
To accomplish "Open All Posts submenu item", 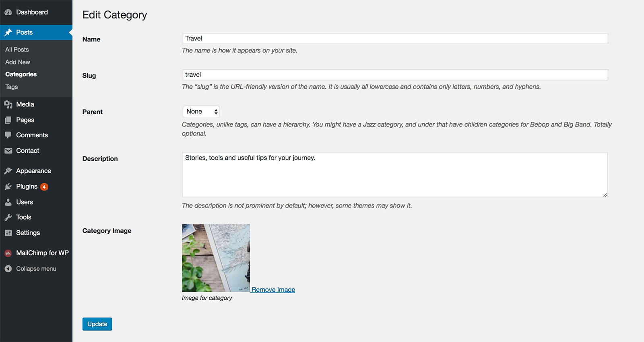I will (x=17, y=50).
